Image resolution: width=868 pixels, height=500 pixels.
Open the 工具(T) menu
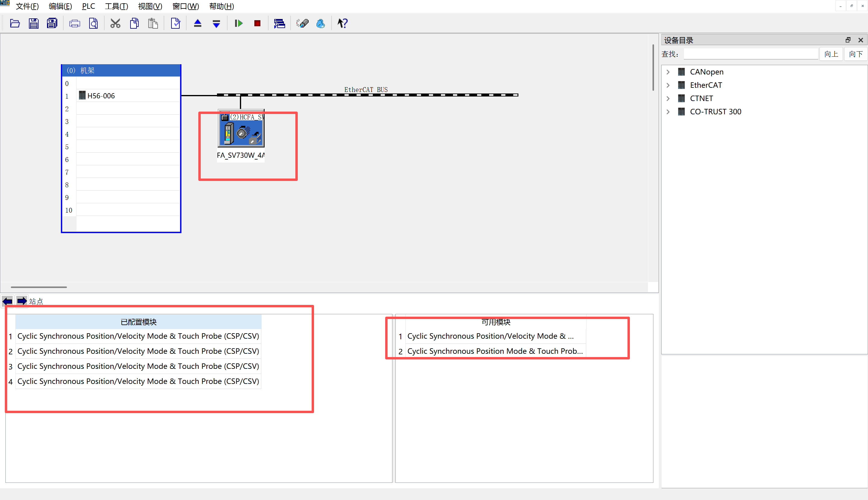click(116, 6)
